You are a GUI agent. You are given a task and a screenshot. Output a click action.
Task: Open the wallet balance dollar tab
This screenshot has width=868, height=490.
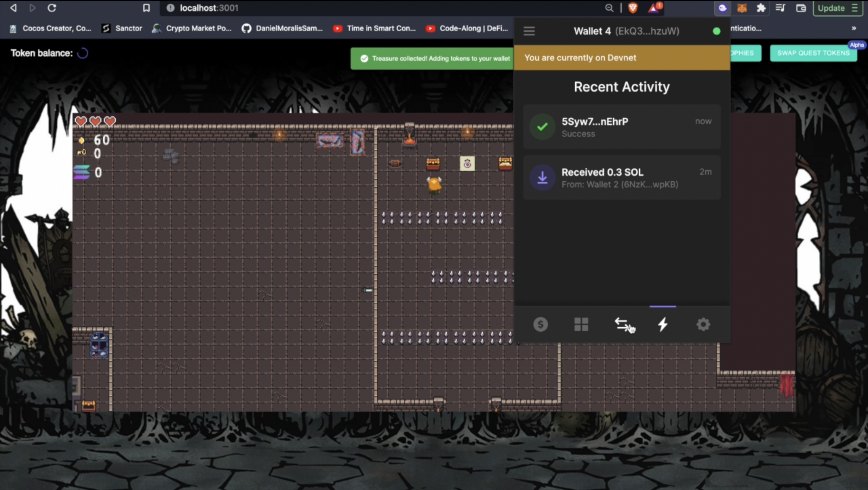tap(540, 324)
